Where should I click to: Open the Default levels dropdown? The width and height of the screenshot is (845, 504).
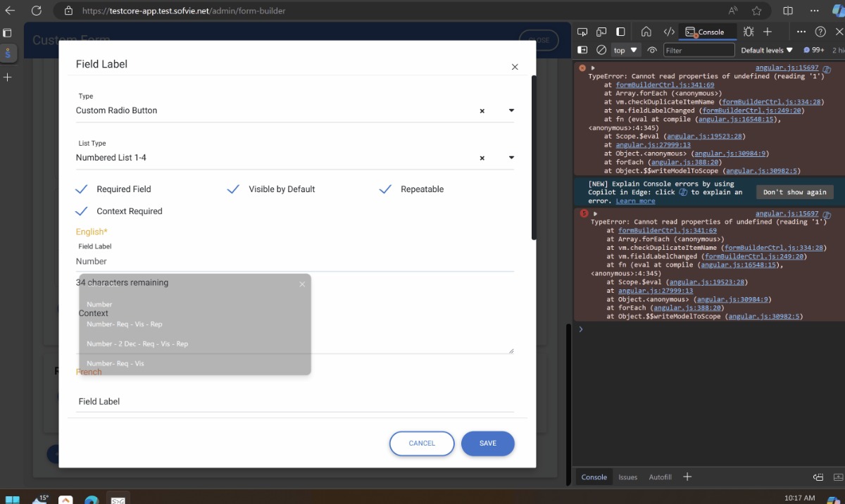tap(767, 50)
